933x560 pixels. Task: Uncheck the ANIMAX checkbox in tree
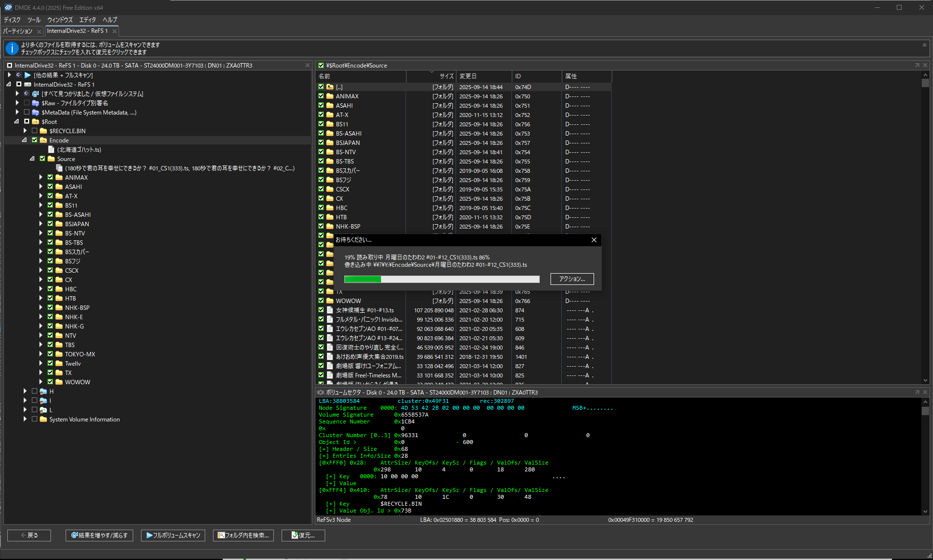click(50, 178)
